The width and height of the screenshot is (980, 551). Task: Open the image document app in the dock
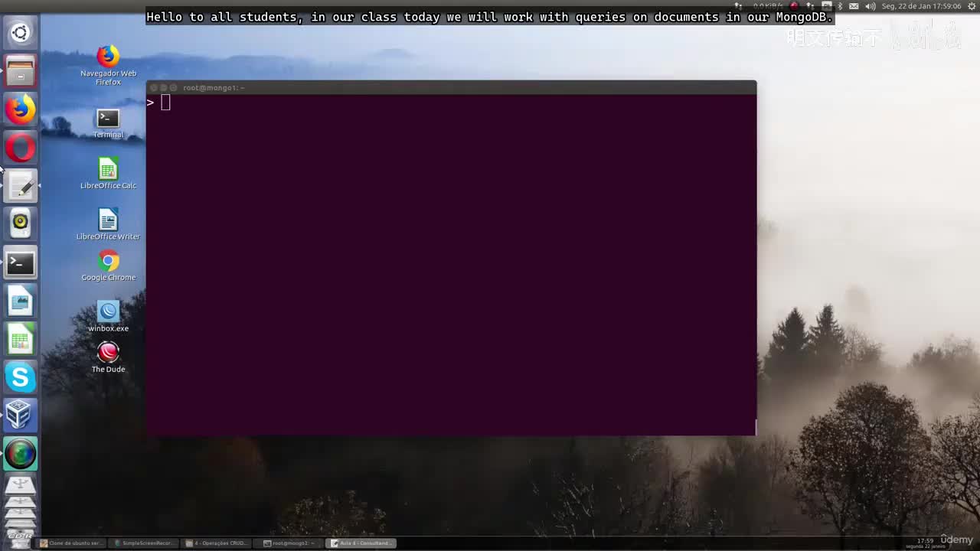(20, 302)
